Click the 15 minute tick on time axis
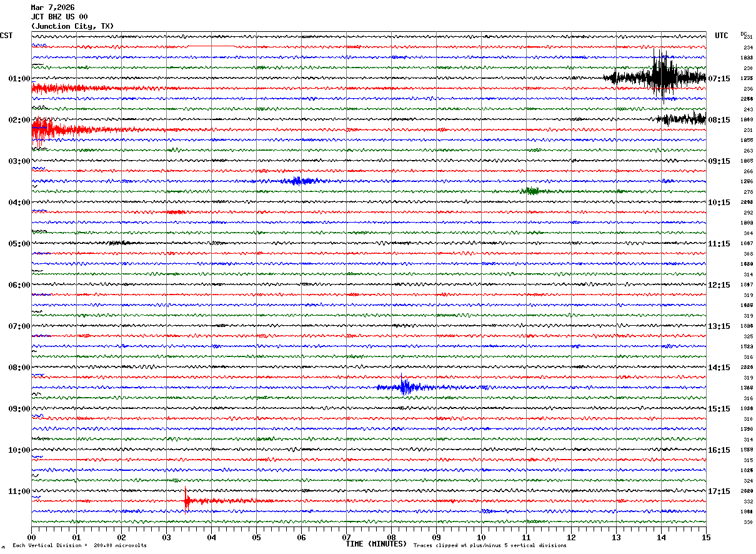The image size is (756, 554). point(705,536)
